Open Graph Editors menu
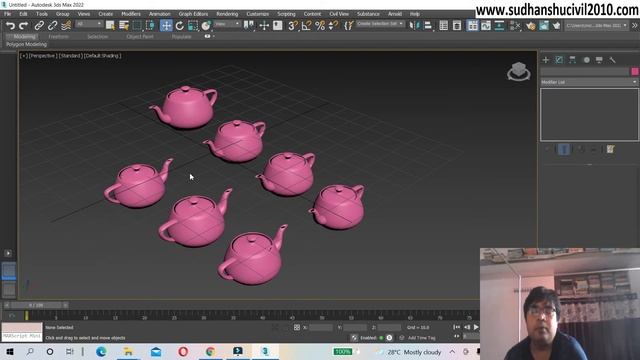Screen dimensions: 640x360 click(x=193, y=14)
